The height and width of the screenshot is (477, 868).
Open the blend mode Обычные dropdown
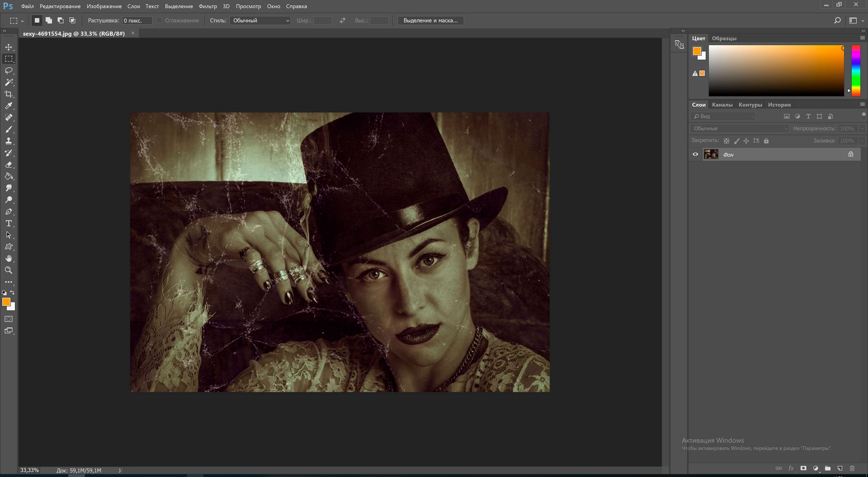coord(740,128)
